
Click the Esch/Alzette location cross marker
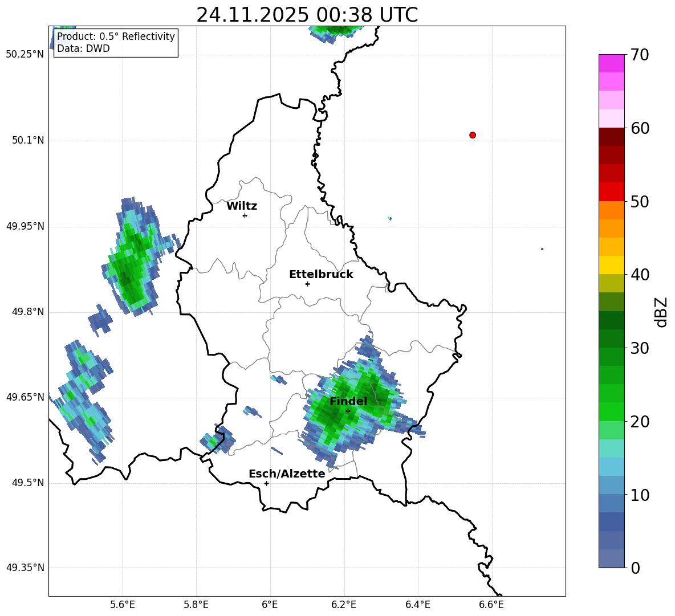click(x=266, y=483)
